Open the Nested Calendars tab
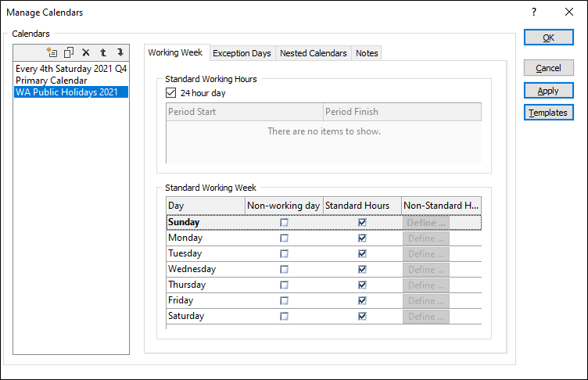Screen dimensions: 588x380 click(x=313, y=53)
